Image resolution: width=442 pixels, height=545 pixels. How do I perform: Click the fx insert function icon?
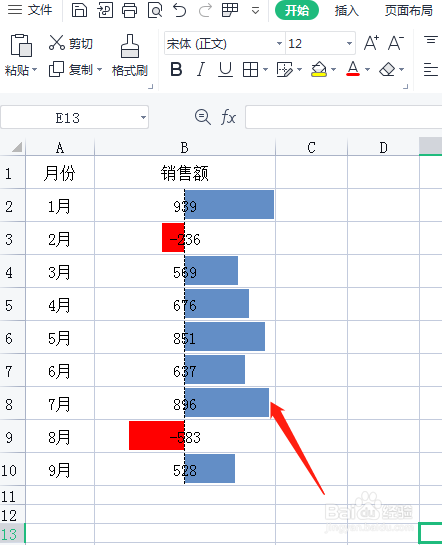[228, 117]
